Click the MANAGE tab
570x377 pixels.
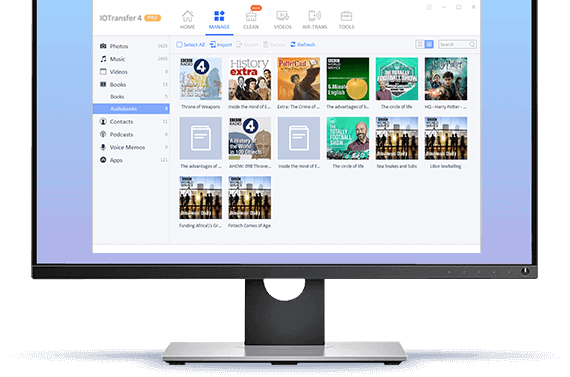point(219,20)
